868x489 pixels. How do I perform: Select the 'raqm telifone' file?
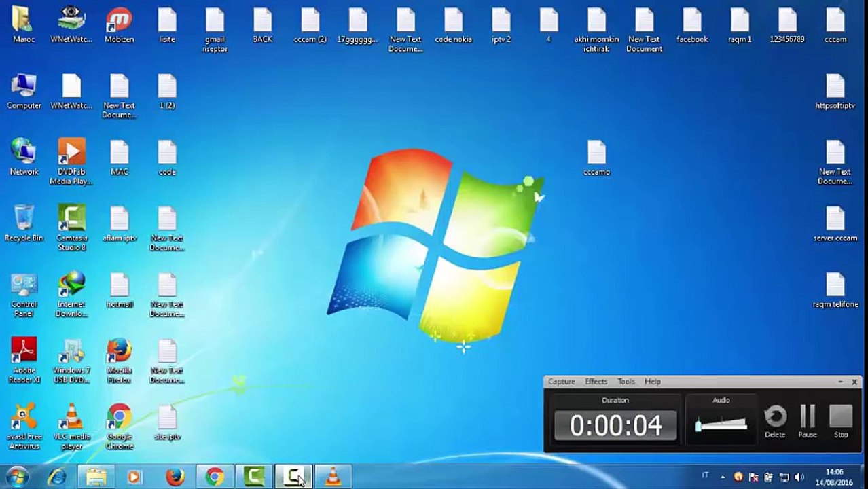[x=835, y=290]
